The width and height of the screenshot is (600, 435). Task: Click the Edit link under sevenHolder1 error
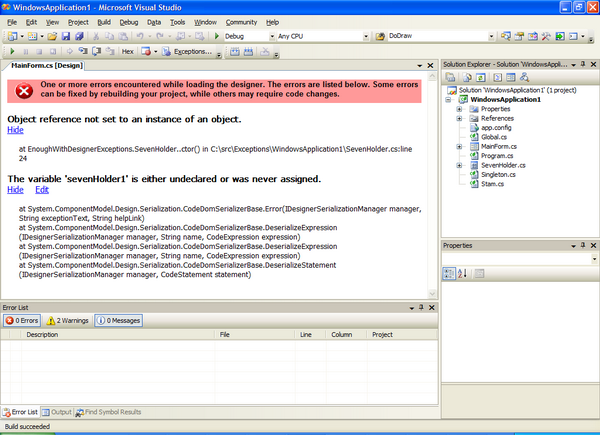(x=42, y=190)
